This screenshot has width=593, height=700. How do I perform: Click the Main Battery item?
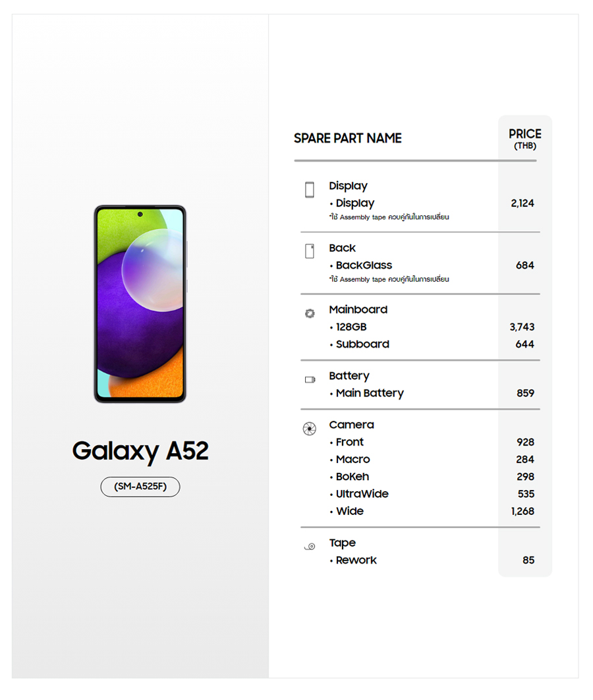[x=370, y=393]
